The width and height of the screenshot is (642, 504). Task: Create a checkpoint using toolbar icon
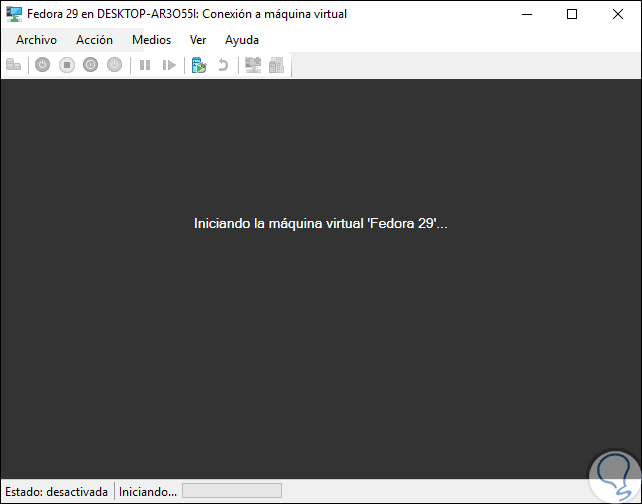pyautogui.click(x=199, y=65)
